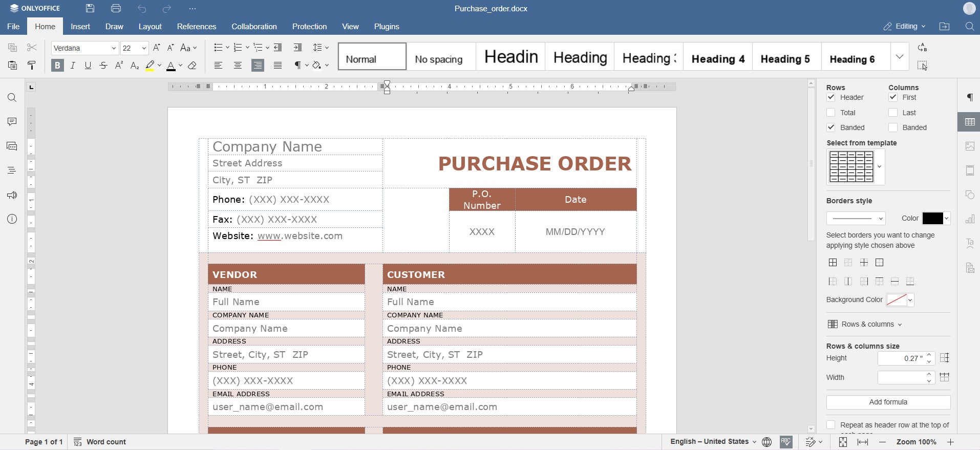The image size is (980, 450).
Task: Click the Save document icon
Action: [90, 8]
